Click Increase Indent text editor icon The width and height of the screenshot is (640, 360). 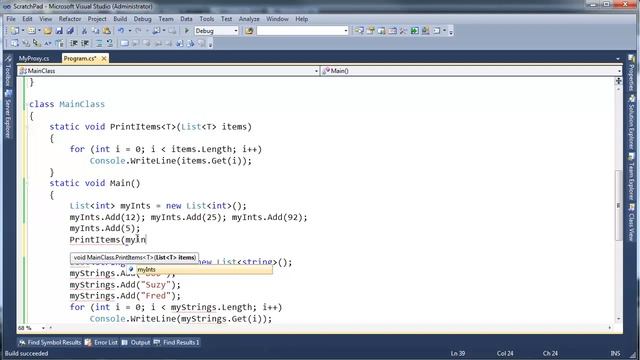click(85, 43)
